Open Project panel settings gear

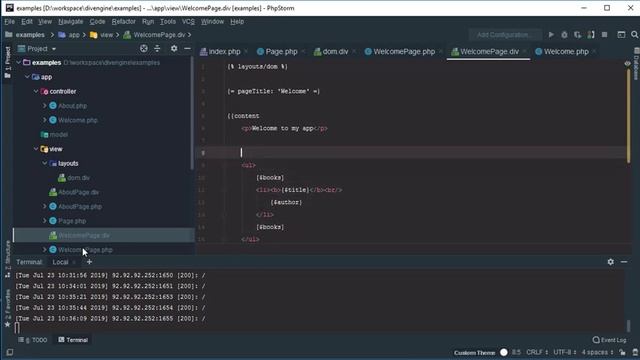174,49
